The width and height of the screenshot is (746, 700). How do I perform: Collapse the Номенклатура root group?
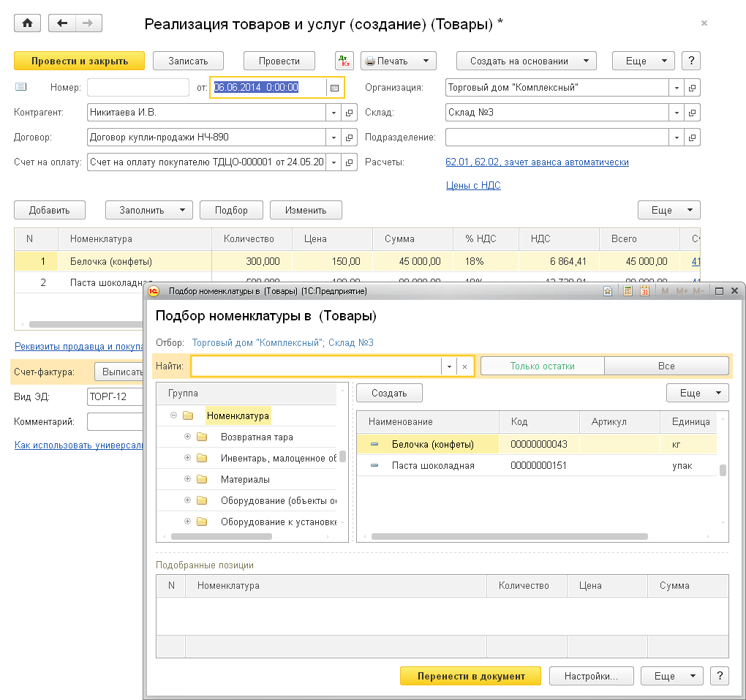pyautogui.click(x=173, y=415)
